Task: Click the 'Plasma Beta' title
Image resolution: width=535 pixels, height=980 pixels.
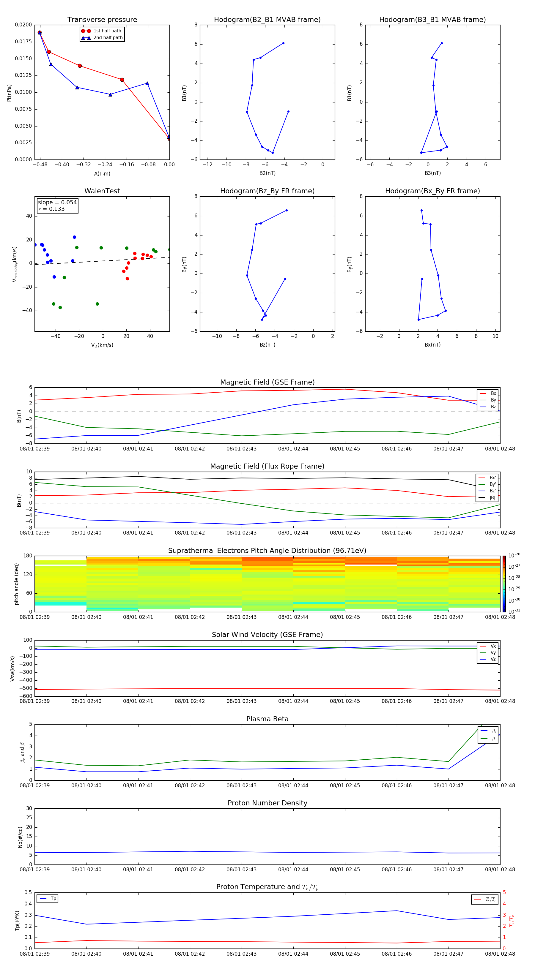Action: click(x=267, y=719)
